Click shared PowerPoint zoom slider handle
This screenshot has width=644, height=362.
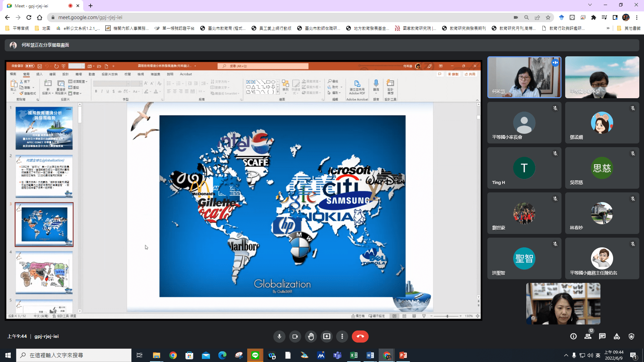coord(447,316)
